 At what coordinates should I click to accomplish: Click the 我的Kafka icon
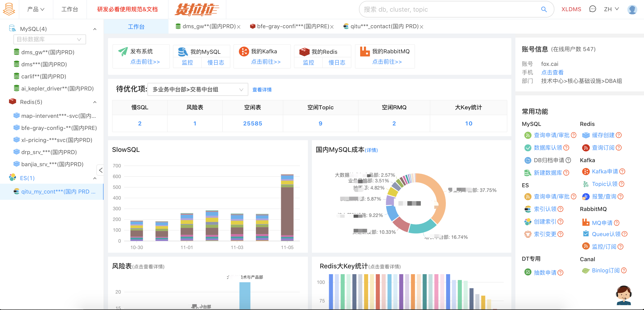pos(244,52)
